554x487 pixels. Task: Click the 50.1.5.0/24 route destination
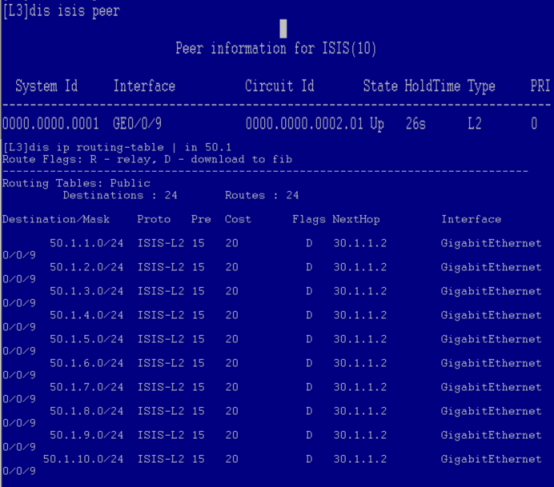pos(87,339)
